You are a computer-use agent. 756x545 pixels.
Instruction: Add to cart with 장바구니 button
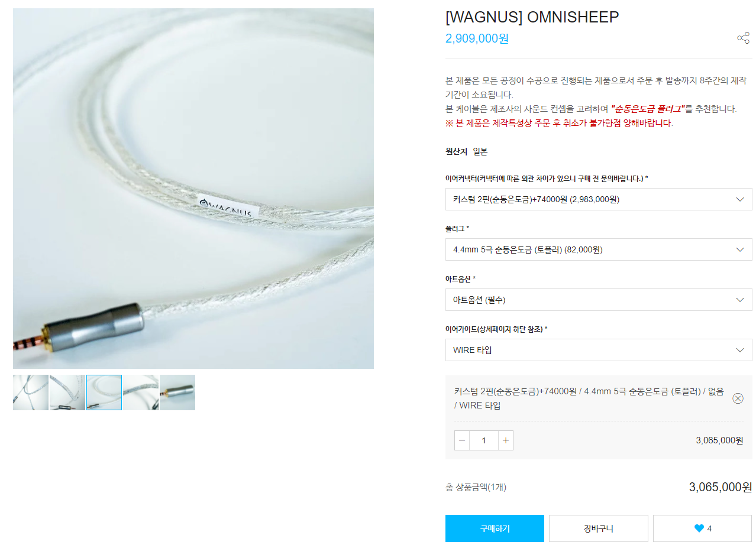pos(599,528)
